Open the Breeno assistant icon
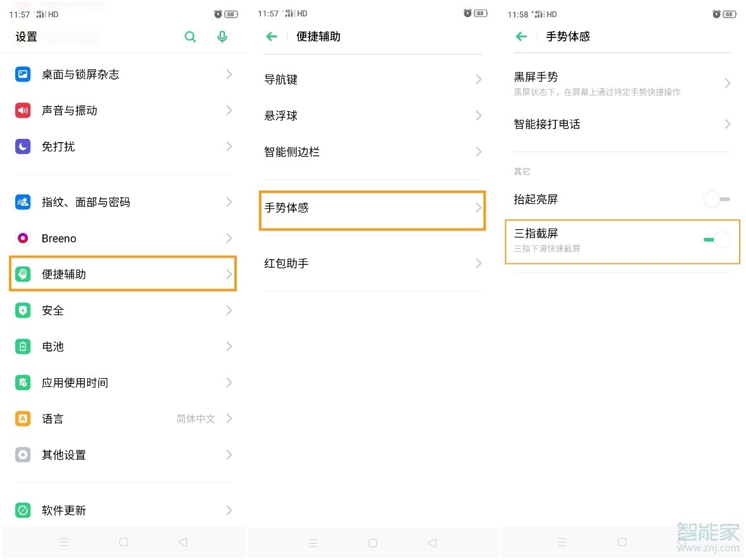The width and height of the screenshot is (746, 560). click(23, 238)
